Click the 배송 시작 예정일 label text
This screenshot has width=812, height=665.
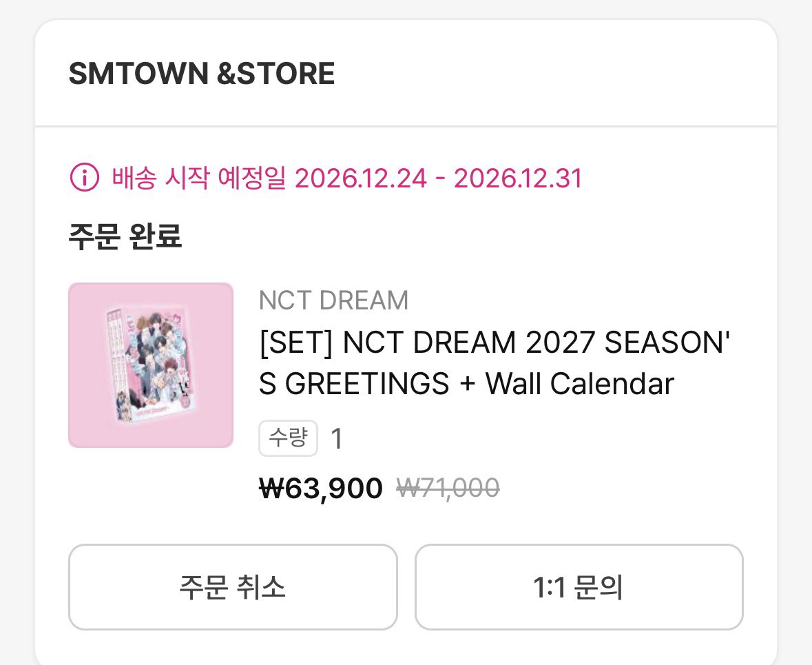pyautogui.click(x=199, y=178)
